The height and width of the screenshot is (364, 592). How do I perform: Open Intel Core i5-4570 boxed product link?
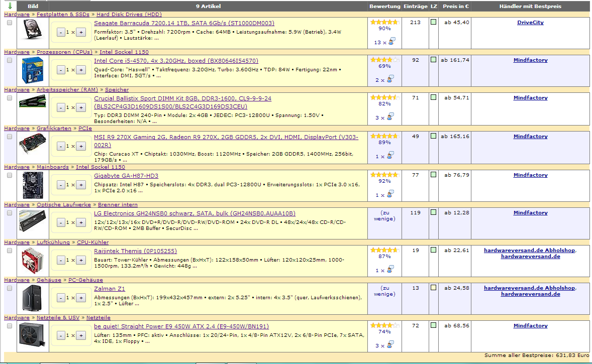pos(176,61)
